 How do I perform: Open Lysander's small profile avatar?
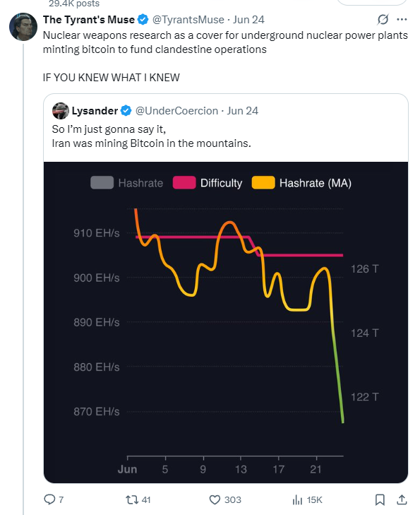[61, 111]
